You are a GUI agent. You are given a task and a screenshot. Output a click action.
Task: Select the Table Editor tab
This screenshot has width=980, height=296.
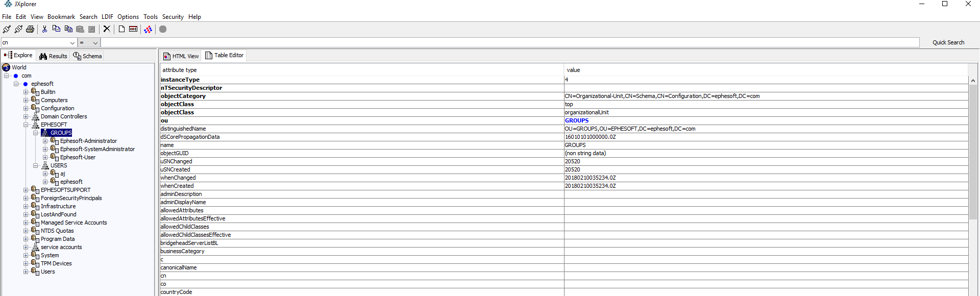(x=225, y=55)
